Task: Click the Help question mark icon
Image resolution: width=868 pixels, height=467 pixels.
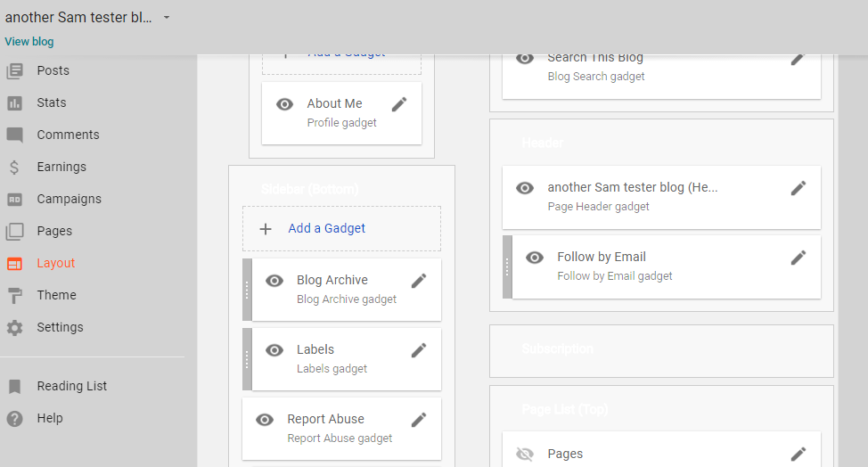Action: pos(15,418)
